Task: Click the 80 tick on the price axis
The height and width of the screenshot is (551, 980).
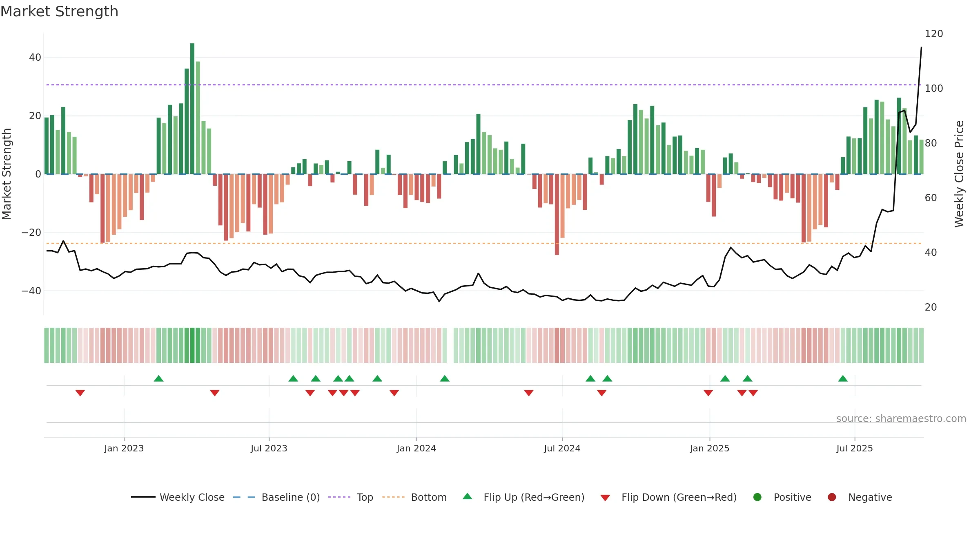Action: pyautogui.click(x=931, y=143)
